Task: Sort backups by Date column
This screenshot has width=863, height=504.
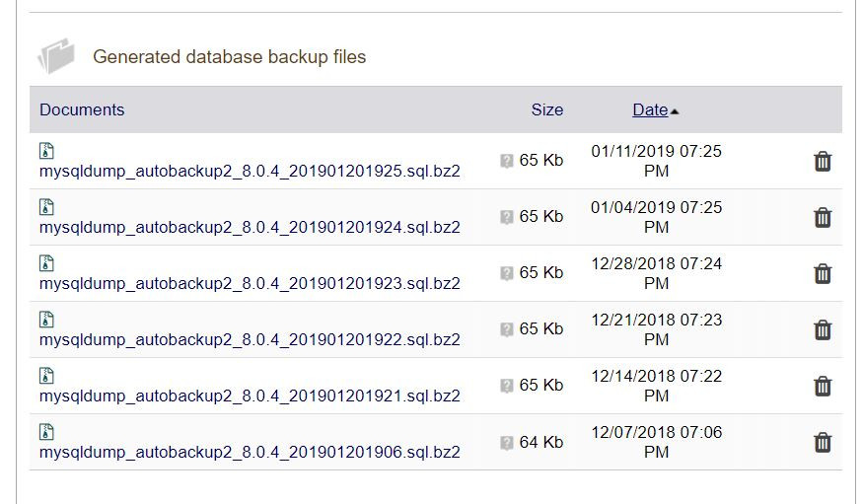Action: pyautogui.click(x=650, y=109)
